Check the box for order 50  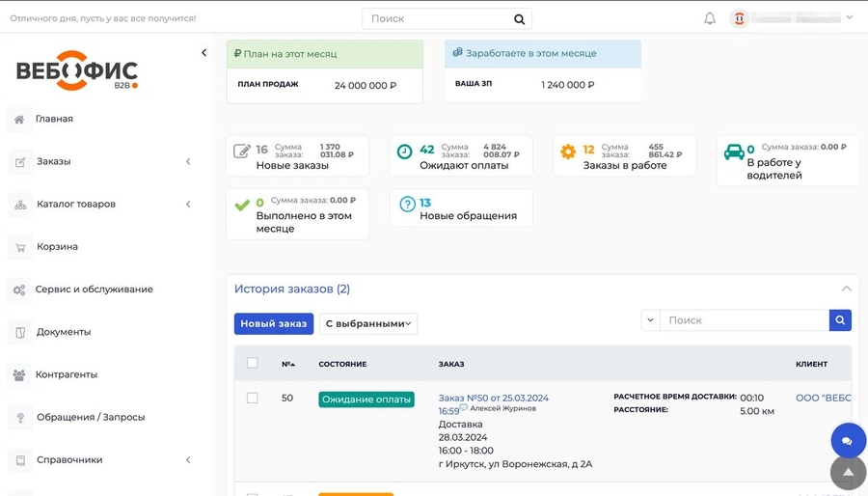point(253,398)
